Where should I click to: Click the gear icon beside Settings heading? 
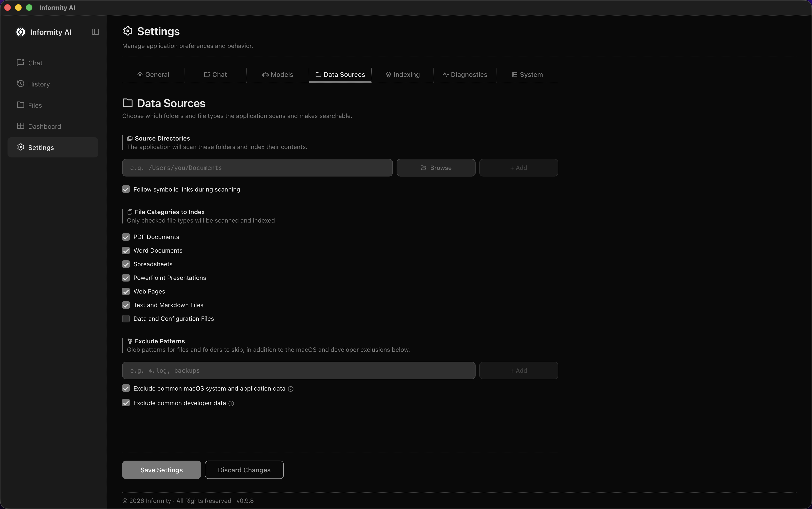point(128,31)
